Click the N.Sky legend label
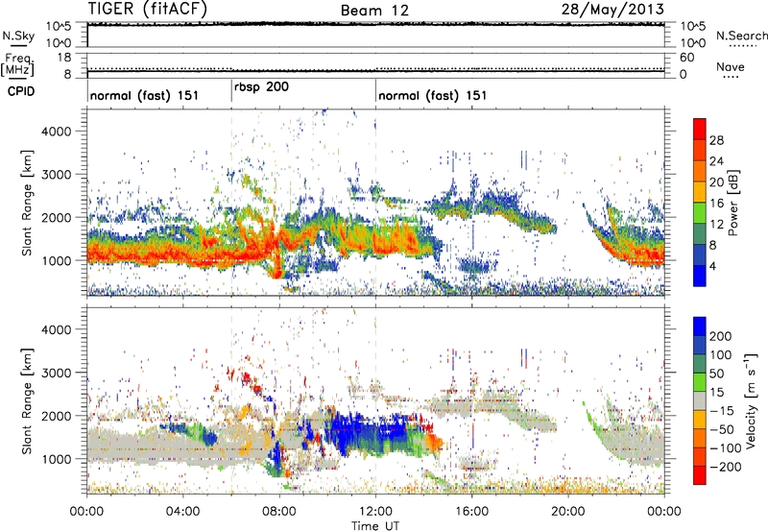Image resolution: width=768 pixels, height=532 pixels. click(18, 36)
